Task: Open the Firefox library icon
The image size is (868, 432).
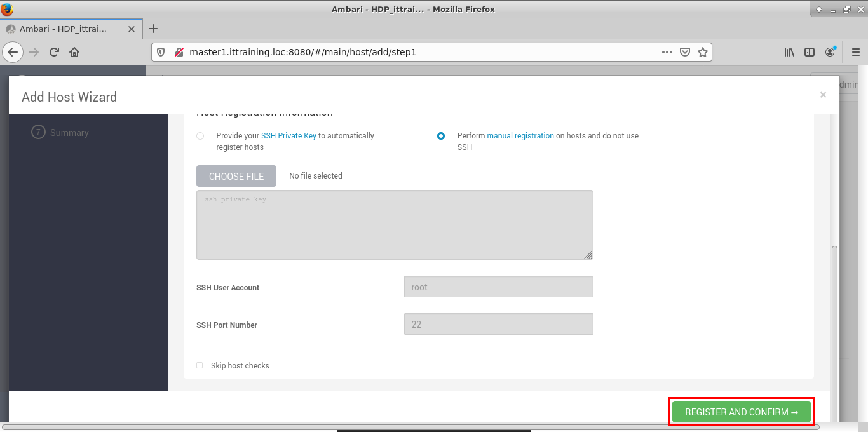Action: tap(789, 52)
